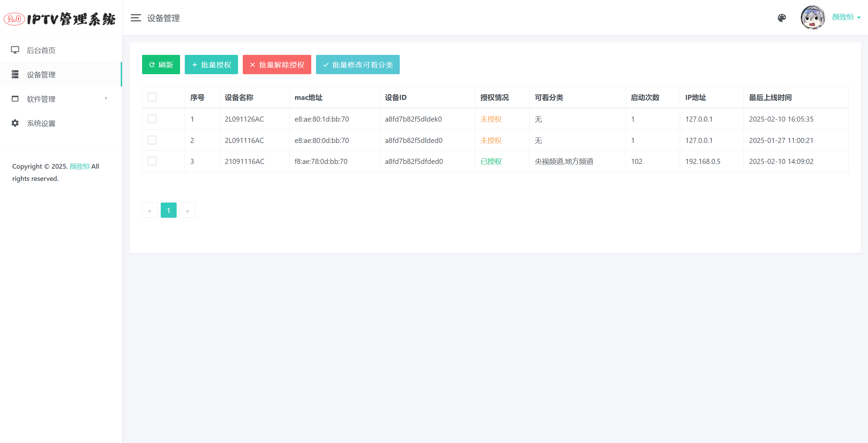Viewport: 868px width, 443px height.
Task: Open the 软件管理 sidebar section
Action: (x=41, y=99)
